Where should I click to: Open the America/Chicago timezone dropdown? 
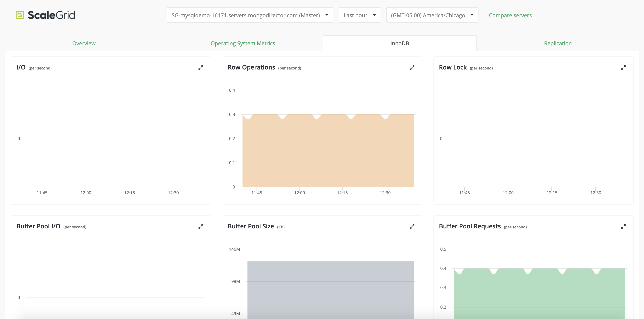432,15
